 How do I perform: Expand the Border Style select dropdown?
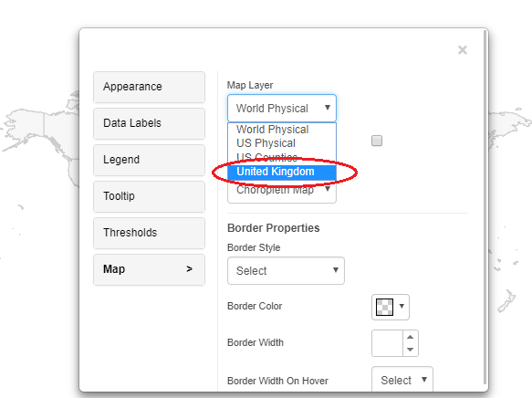(286, 270)
